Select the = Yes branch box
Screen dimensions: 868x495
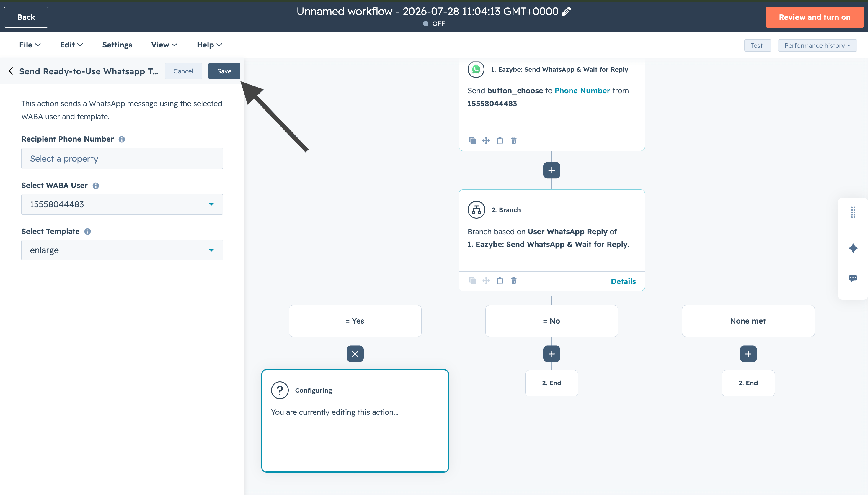tap(355, 321)
